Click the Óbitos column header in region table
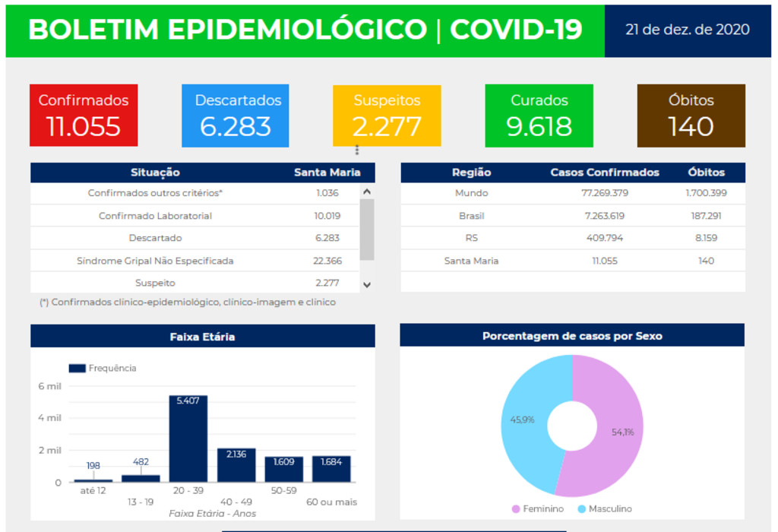This screenshot has width=778, height=532. (x=706, y=173)
